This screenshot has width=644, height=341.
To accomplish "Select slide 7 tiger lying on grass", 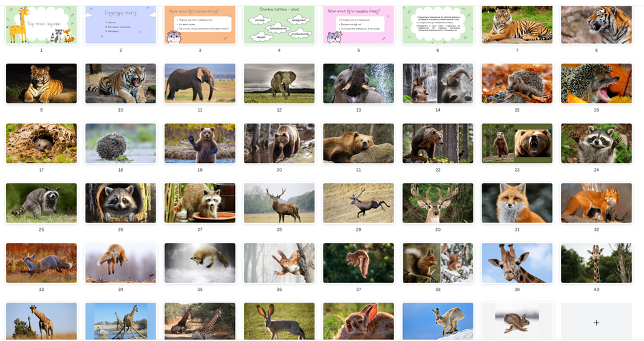I will (517, 25).
